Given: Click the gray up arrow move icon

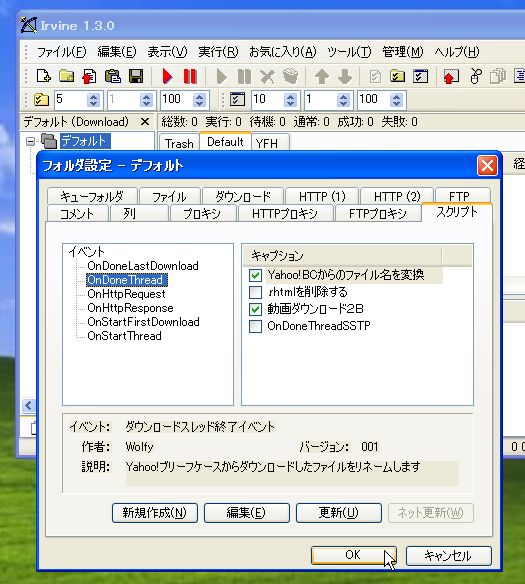Looking at the screenshot, I should [x=322, y=77].
